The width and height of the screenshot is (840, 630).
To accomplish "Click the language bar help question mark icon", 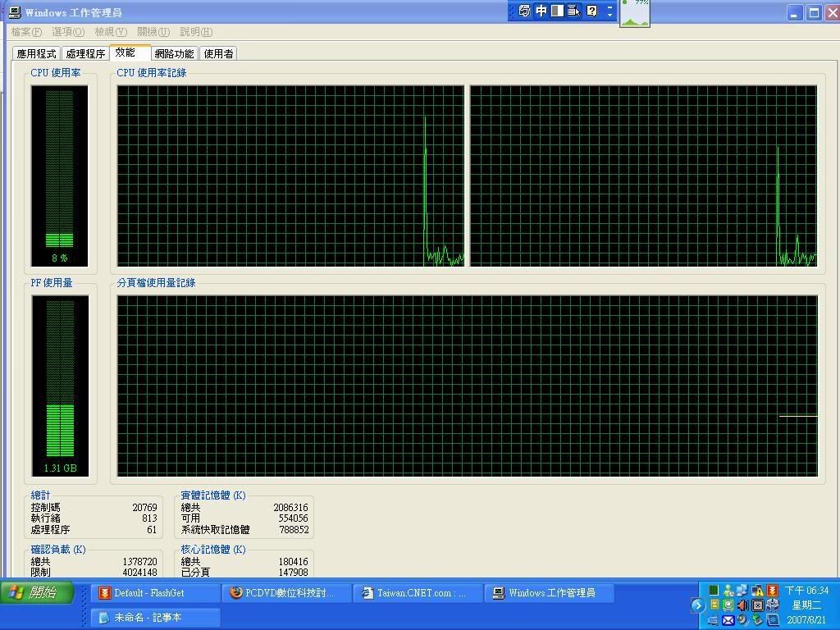I will point(591,11).
